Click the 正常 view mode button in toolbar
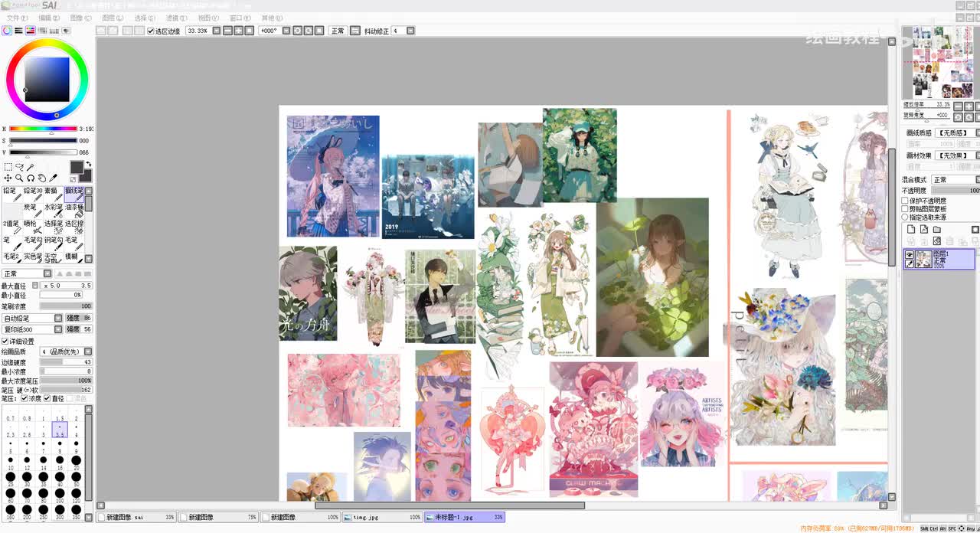The height and width of the screenshot is (533, 980). (x=338, y=31)
